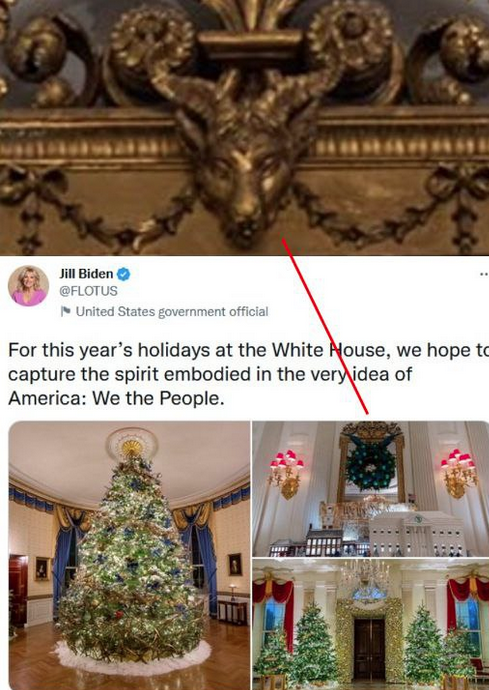Click the zoomed gilded ram head image
This screenshot has height=690, width=489.
[244, 128]
